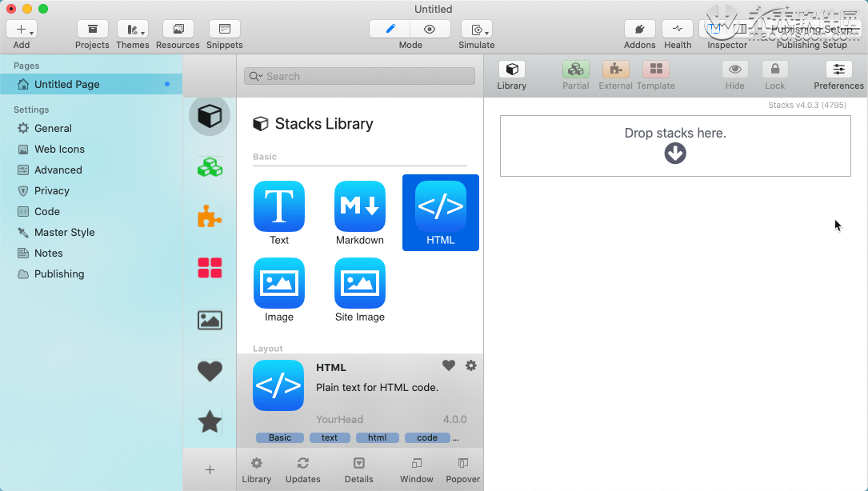Select the Image stack

pyautogui.click(x=279, y=290)
